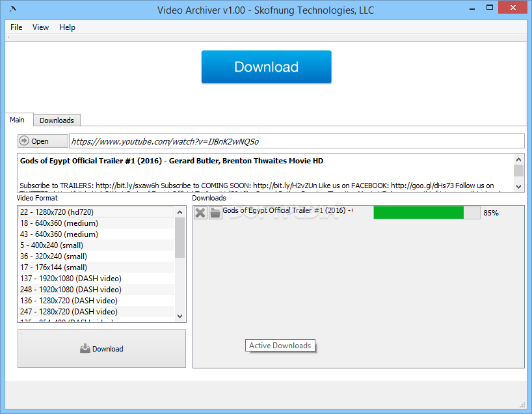Click the video format list scrollbar thumb
The image size is (532, 414).
tap(180, 238)
